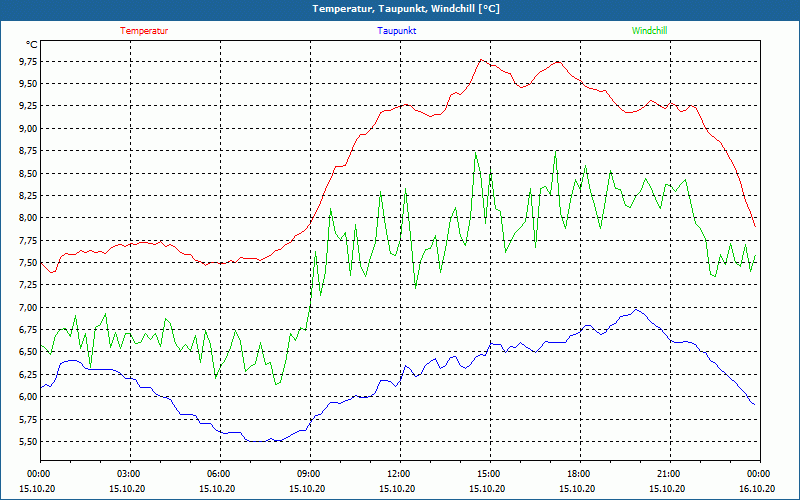Viewport: 800px width, 500px height.
Task: Click the blue Taupunkt curve peak near 20:00
Action: point(635,310)
